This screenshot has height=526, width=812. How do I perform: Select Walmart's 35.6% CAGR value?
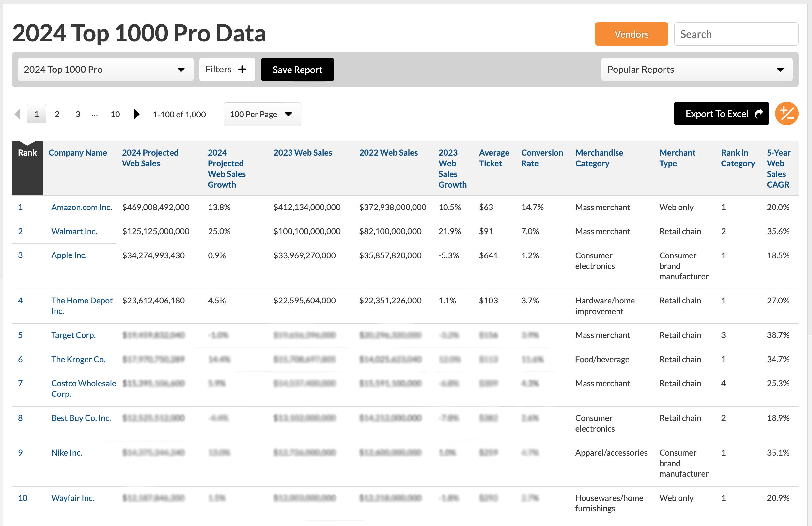pos(778,231)
